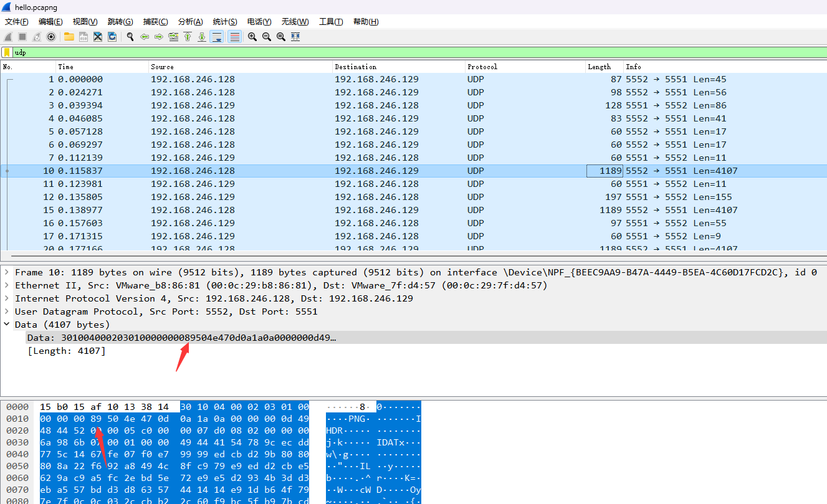Open the capture options gear icon
The image size is (827, 504).
point(51,37)
